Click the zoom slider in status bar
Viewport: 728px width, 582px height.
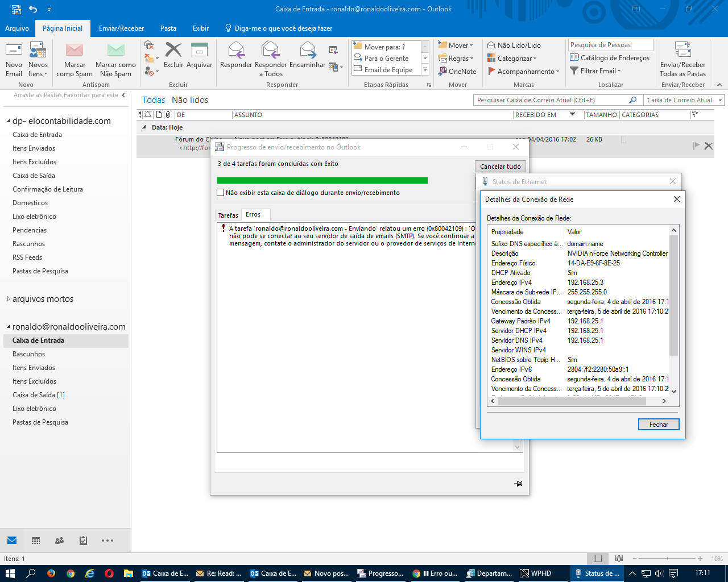tap(668, 559)
